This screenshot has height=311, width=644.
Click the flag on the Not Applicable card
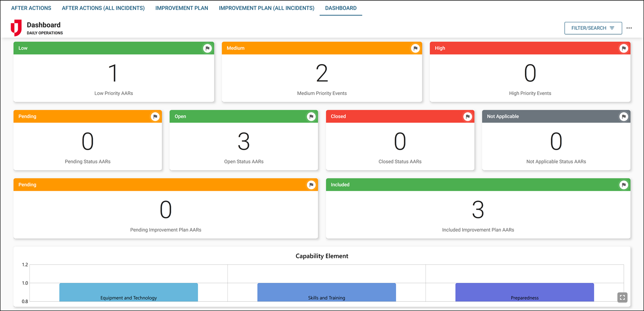623,116
